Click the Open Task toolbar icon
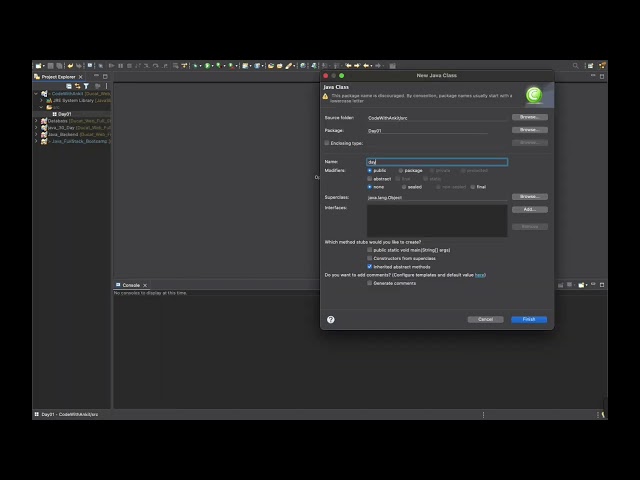The image size is (640, 480). click(280, 66)
